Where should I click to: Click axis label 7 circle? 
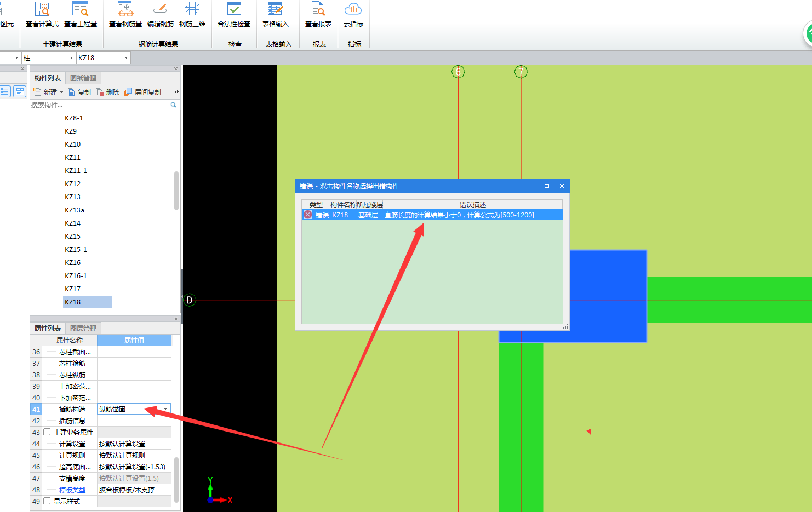click(x=521, y=72)
